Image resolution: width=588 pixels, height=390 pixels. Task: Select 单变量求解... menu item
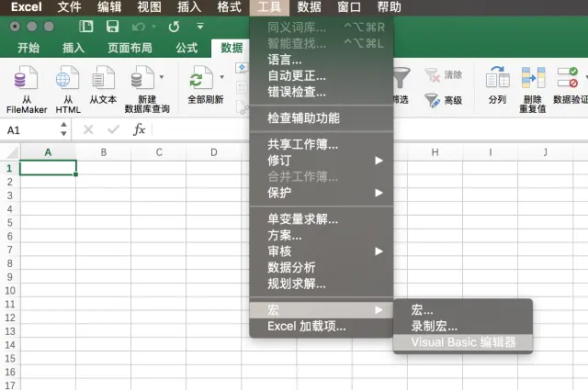click(x=322, y=218)
